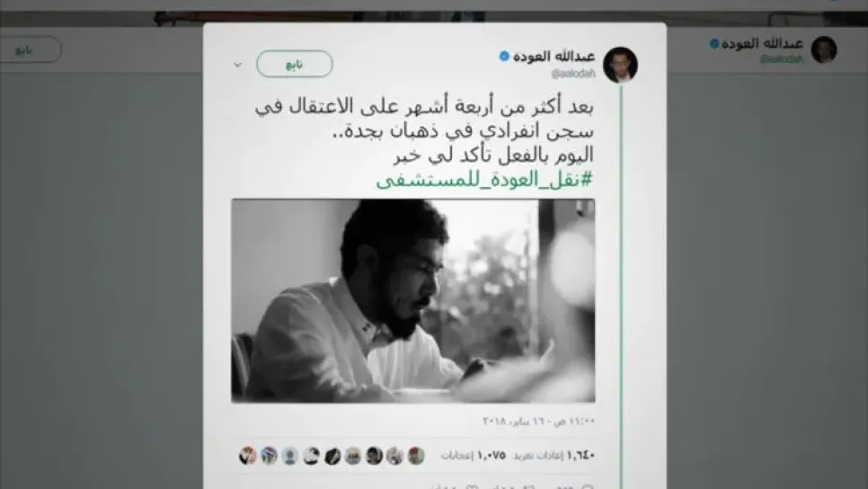Click the grey default silhouette liker avatar
Viewport: 868px width, 489px height.
(x=289, y=456)
